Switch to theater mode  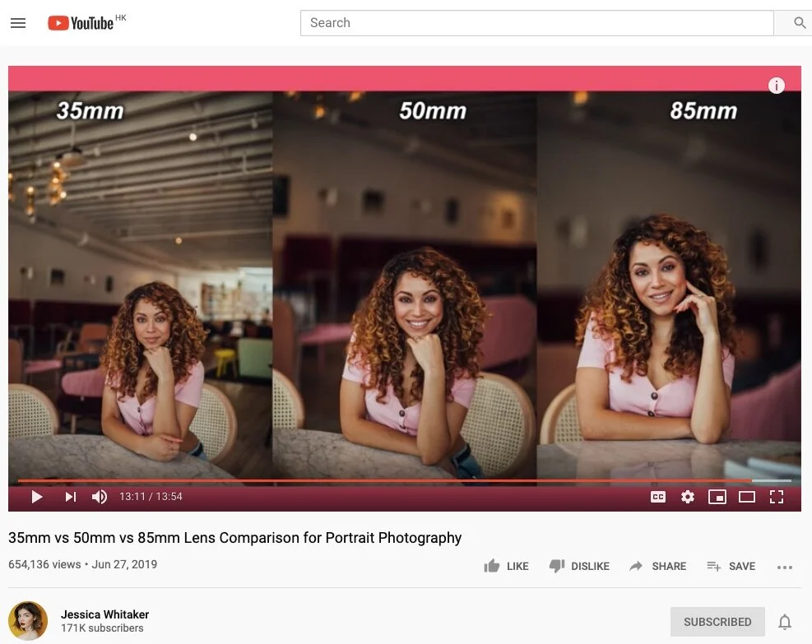click(x=746, y=497)
